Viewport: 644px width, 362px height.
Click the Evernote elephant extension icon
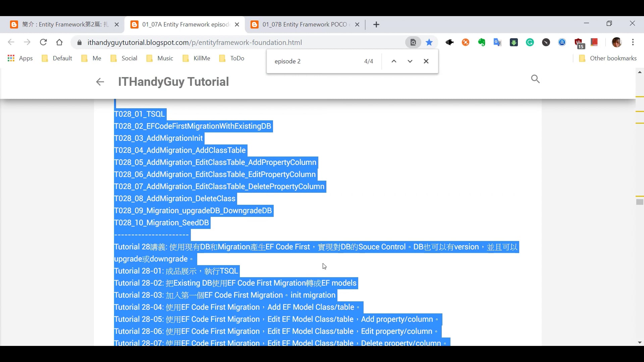click(482, 42)
